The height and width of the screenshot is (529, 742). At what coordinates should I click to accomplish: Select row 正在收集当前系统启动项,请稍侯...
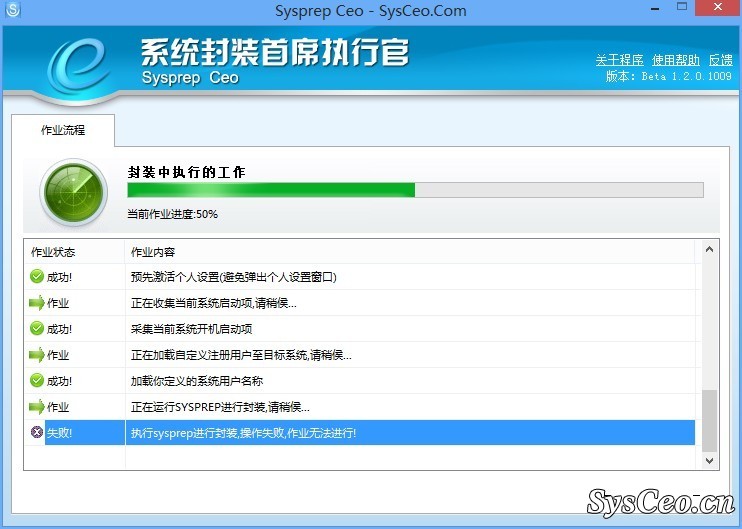360,303
